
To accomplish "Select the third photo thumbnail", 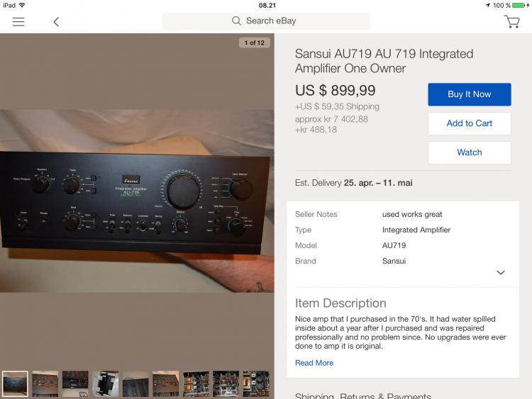I will click(x=75, y=383).
